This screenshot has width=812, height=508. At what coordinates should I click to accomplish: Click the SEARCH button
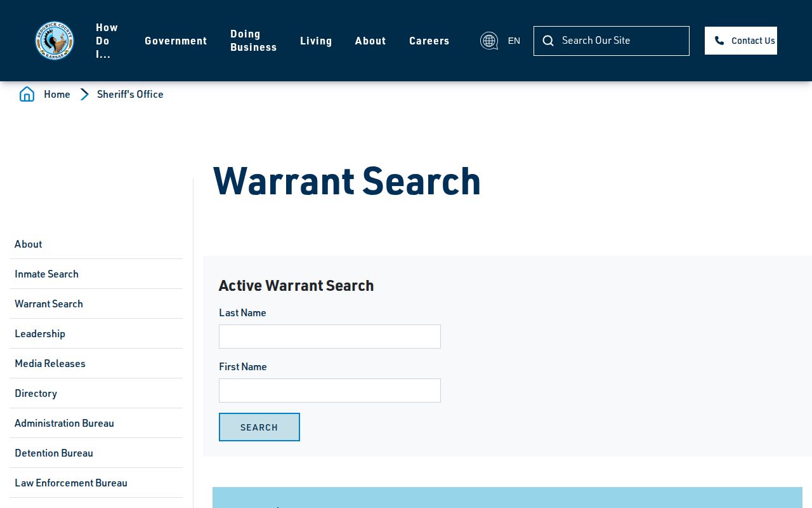259,427
